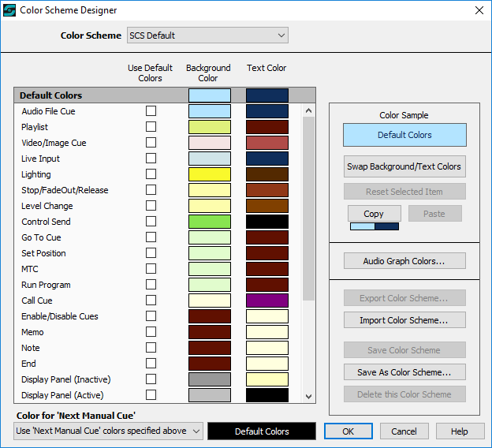Toggle Use Default Colors for Audio File Cue
This screenshot has height=448, width=492.
coord(151,111)
